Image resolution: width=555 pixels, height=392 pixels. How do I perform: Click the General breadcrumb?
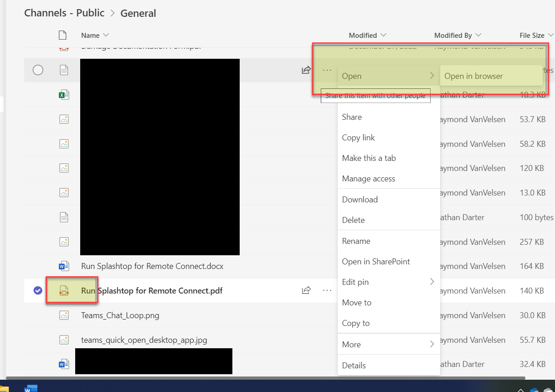click(x=138, y=13)
